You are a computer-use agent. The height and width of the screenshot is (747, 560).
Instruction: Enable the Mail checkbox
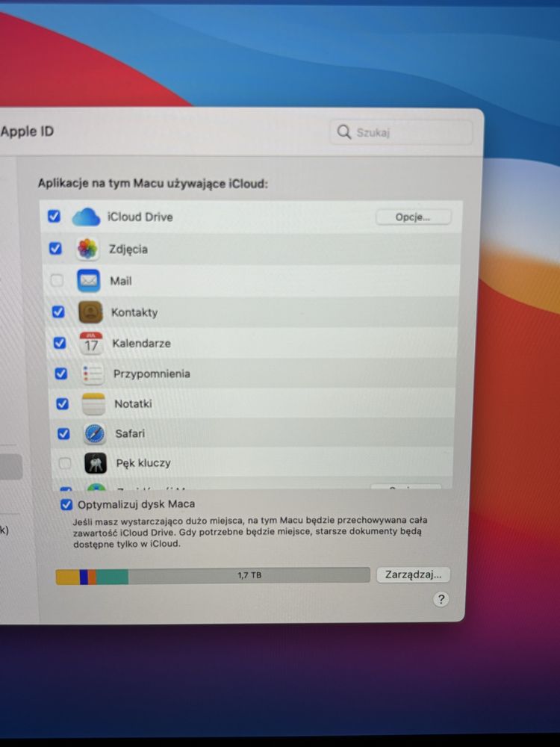[x=57, y=280]
